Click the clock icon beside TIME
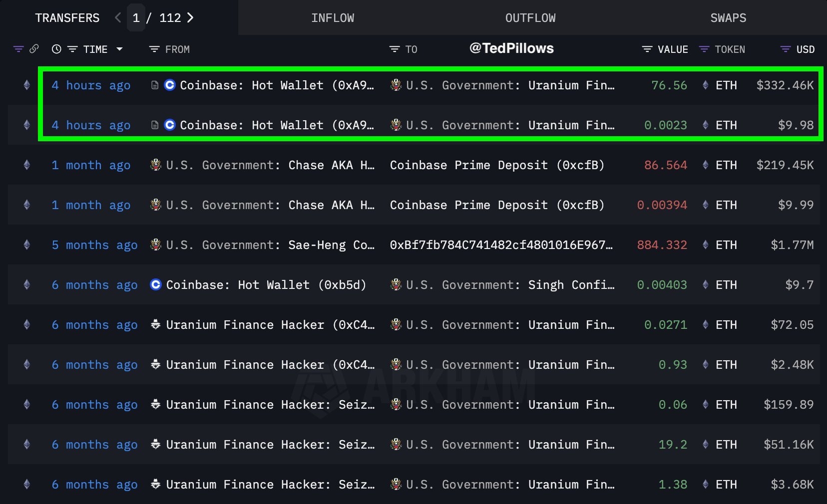The image size is (827, 504). [x=56, y=49]
